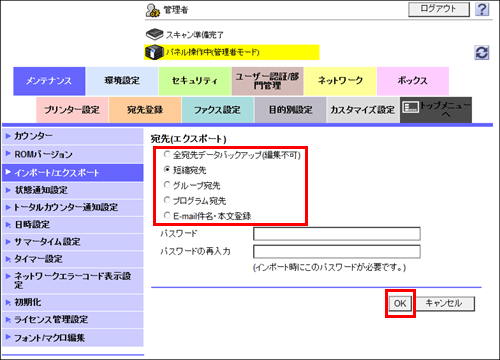Click the panel operation printer icon

pyautogui.click(x=154, y=52)
